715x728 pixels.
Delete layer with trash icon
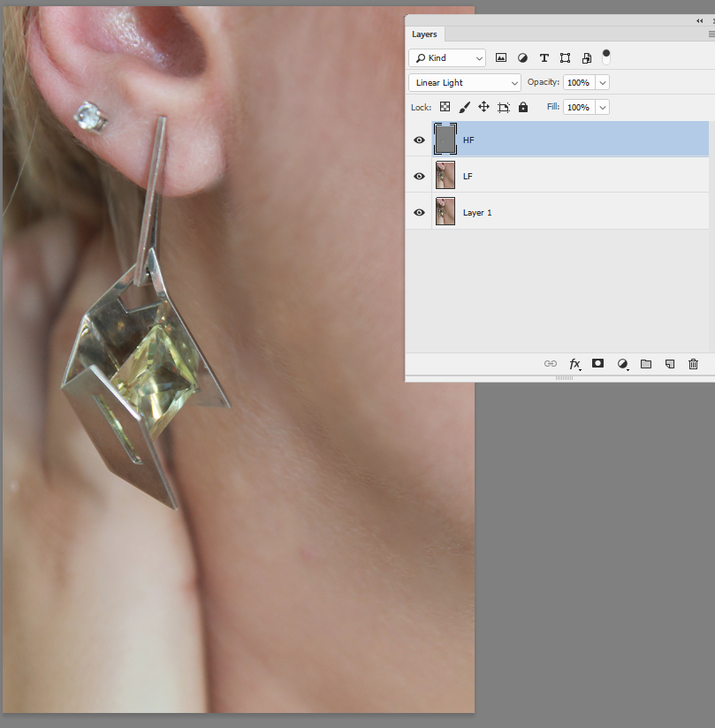693,364
